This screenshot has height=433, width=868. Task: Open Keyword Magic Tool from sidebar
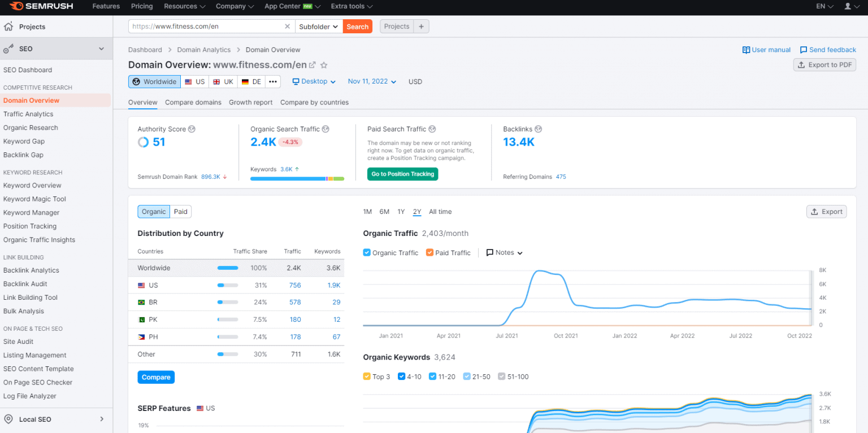pyautogui.click(x=34, y=199)
